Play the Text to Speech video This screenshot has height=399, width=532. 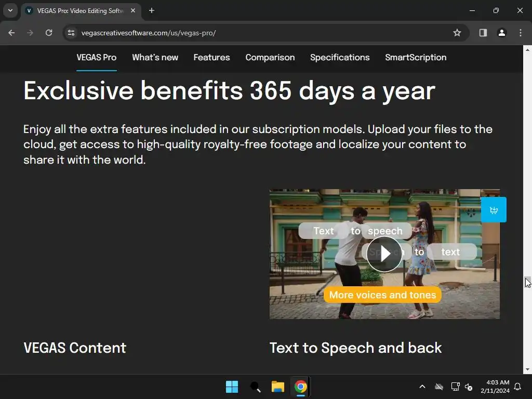pyautogui.click(x=384, y=254)
